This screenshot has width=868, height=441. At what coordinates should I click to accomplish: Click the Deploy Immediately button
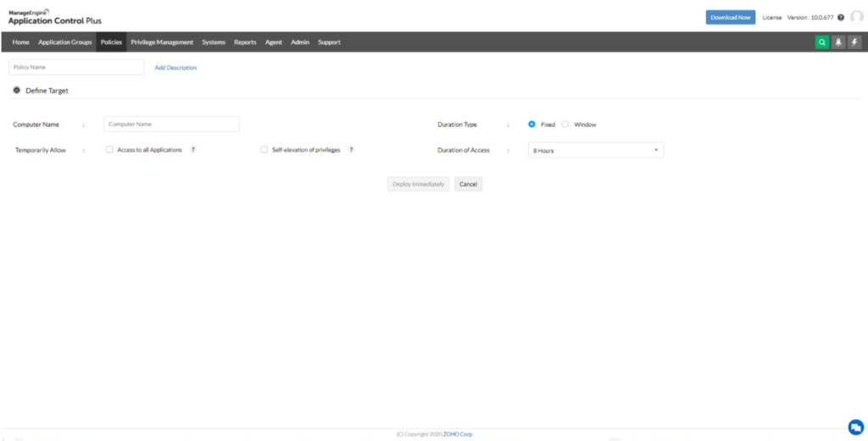419,184
